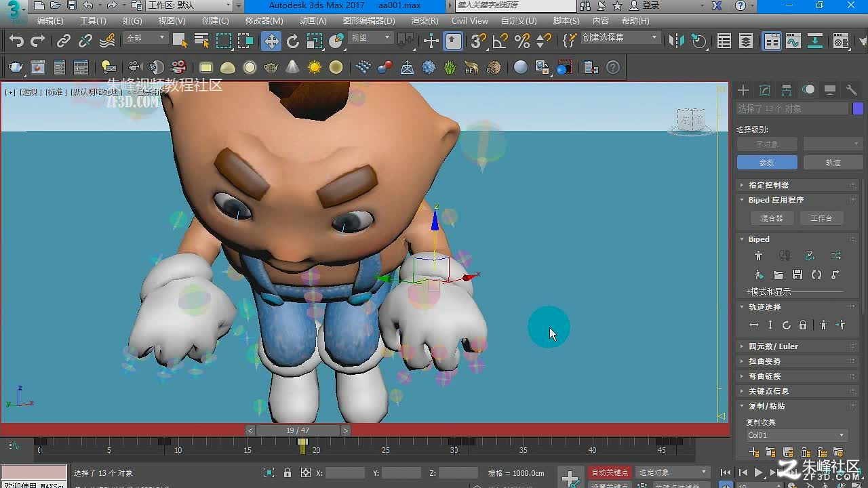This screenshot has height=488, width=868.
Task: Click the Redo arrow in main toolbar
Action: click(x=38, y=41)
